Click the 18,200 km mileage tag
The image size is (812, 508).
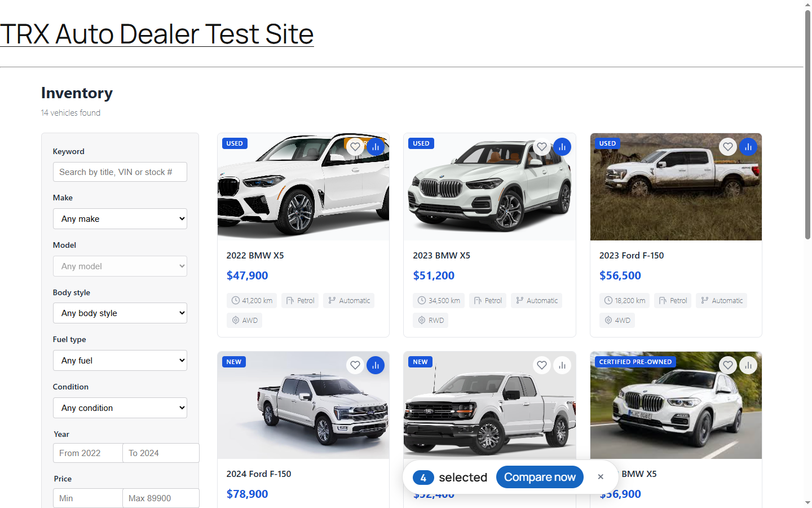624,301
